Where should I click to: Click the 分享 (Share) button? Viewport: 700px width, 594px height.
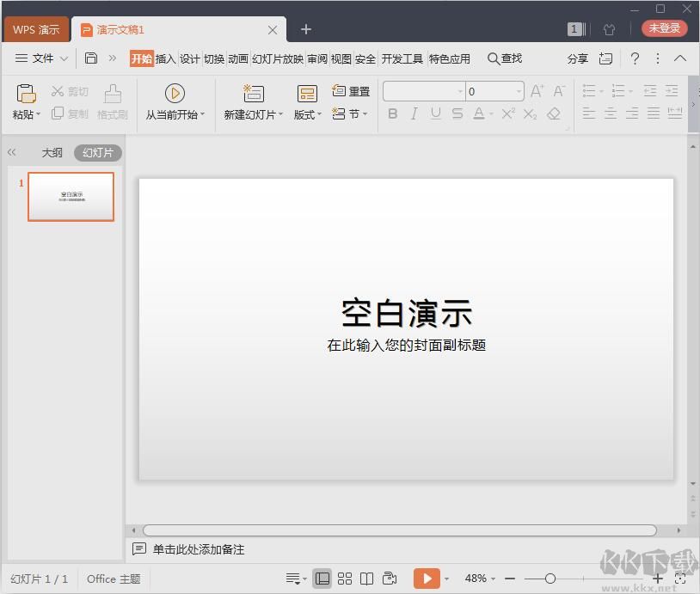click(578, 58)
